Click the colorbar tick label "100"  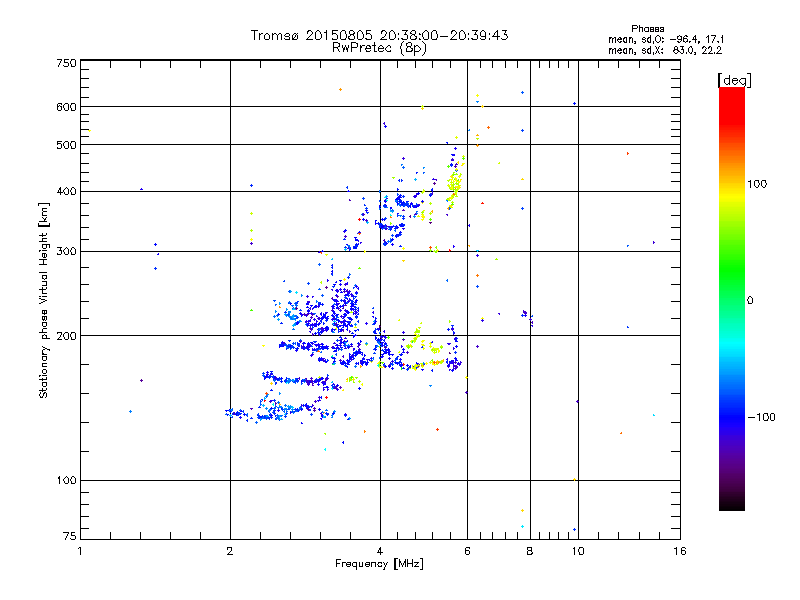pyautogui.click(x=757, y=184)
